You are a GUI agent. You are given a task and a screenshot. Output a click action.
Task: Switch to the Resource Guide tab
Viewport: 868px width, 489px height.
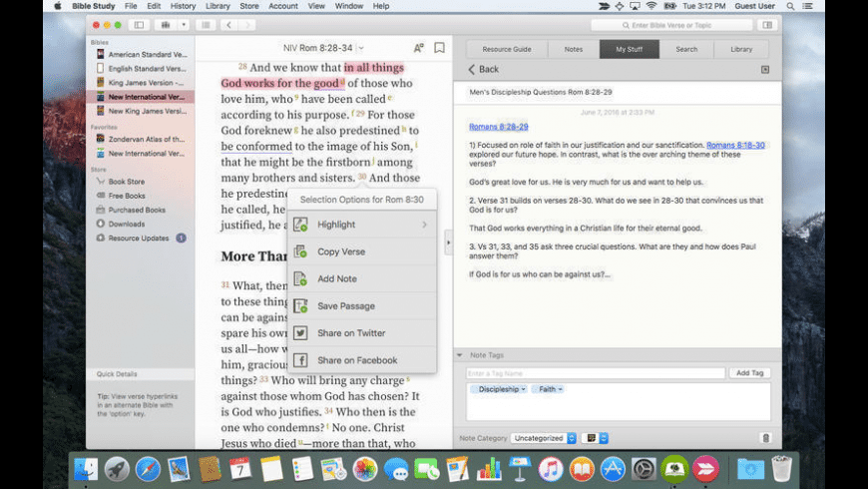pos(507,49)
